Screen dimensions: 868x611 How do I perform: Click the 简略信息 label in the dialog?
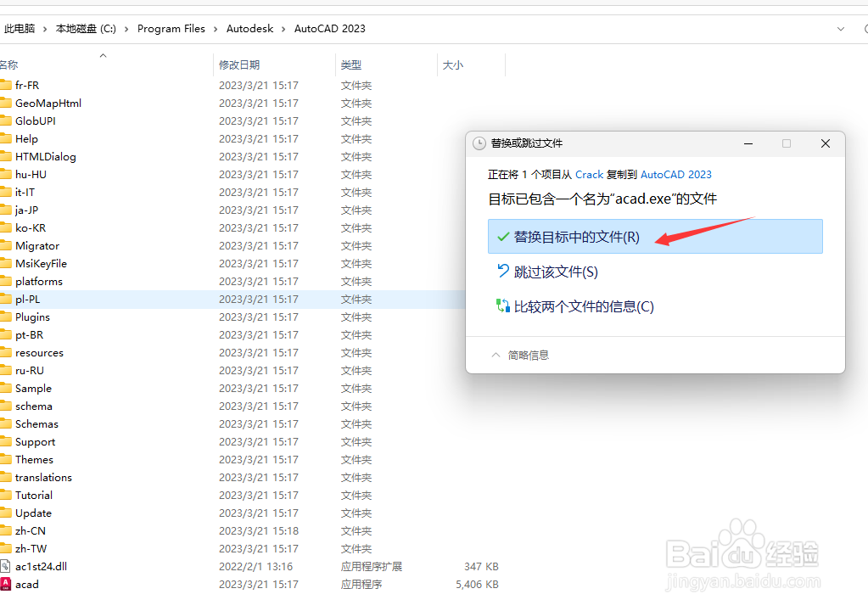[x=528, y=356]
